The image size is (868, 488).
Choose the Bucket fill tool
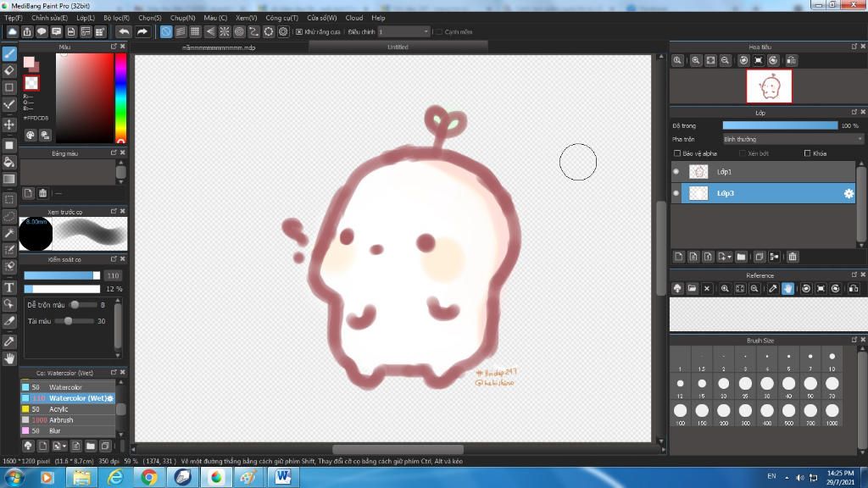pyautogui.click(x=9, y=162)
